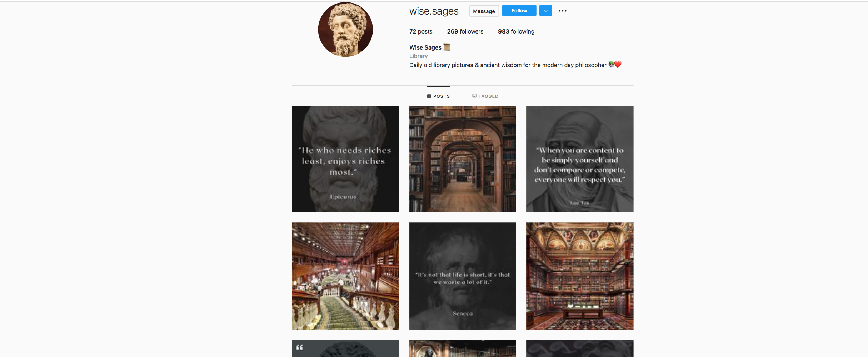The image size is (868, 357).
Task: Open the bottom-right partially visible post
Action: pyautogui.click(x=579, y=349)
